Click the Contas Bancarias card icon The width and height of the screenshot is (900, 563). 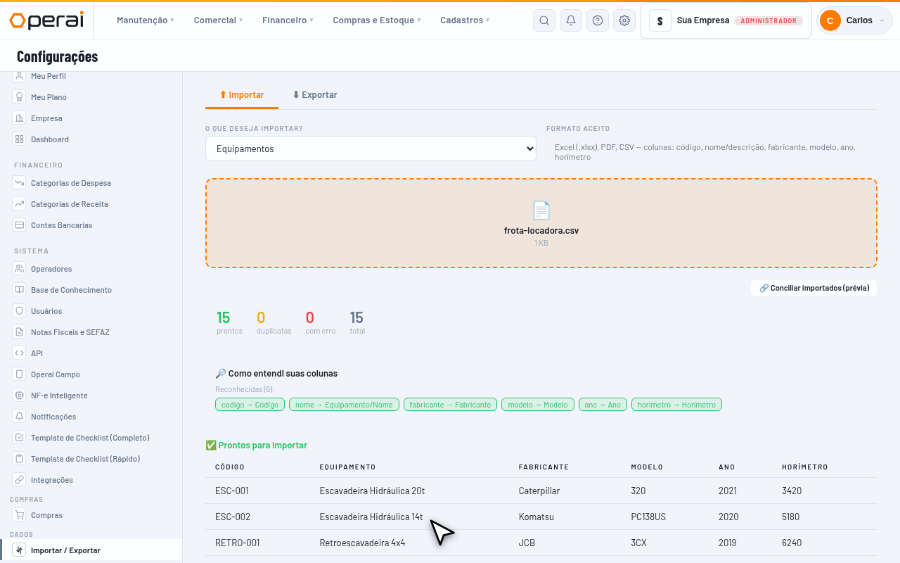19,226
